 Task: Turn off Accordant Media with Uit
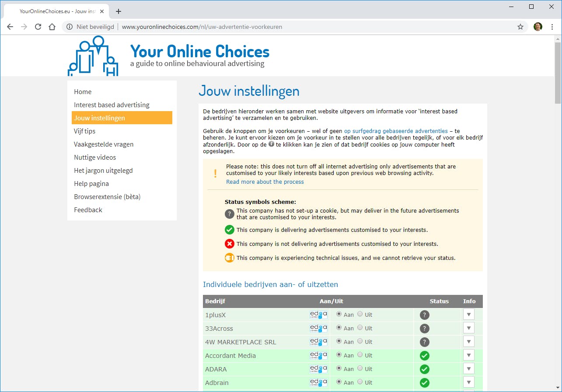pyautogui.click(x=360, y=355)
